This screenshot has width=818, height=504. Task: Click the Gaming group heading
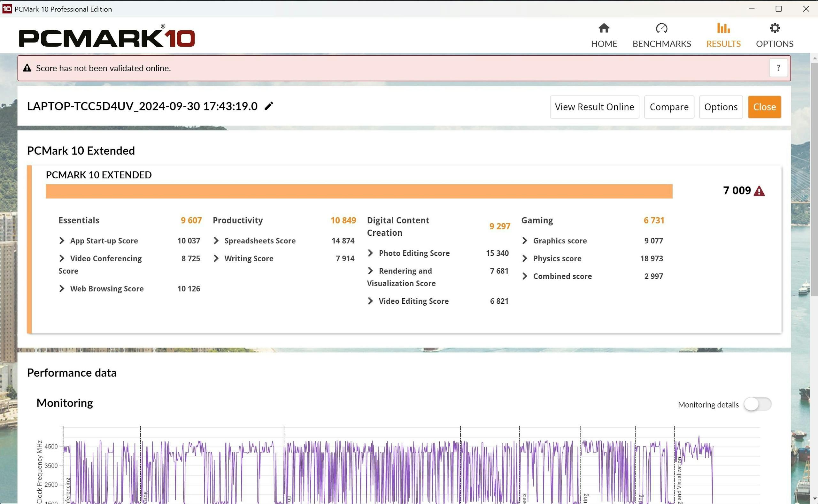pyautogui.click(x=537, y=220)
